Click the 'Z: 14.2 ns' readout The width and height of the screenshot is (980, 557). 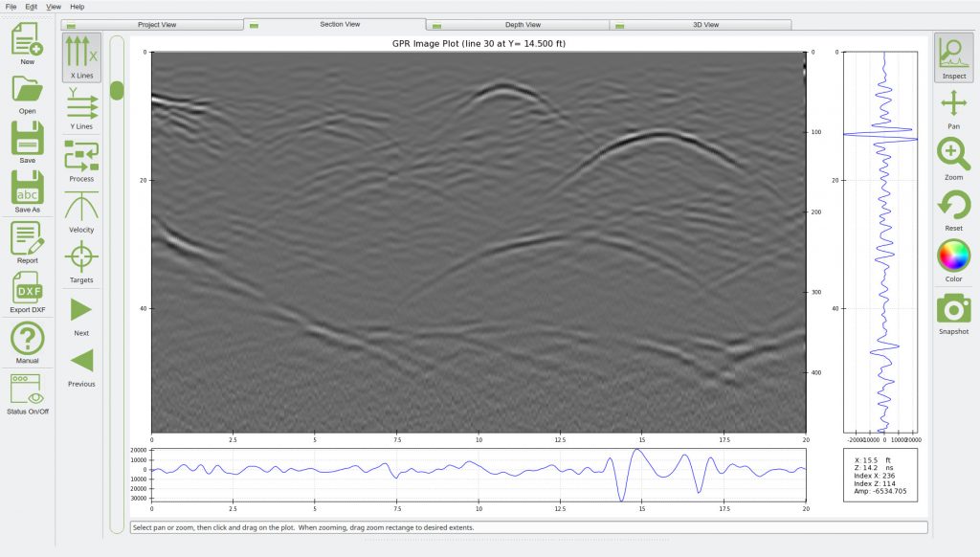[x=874, y=468]
